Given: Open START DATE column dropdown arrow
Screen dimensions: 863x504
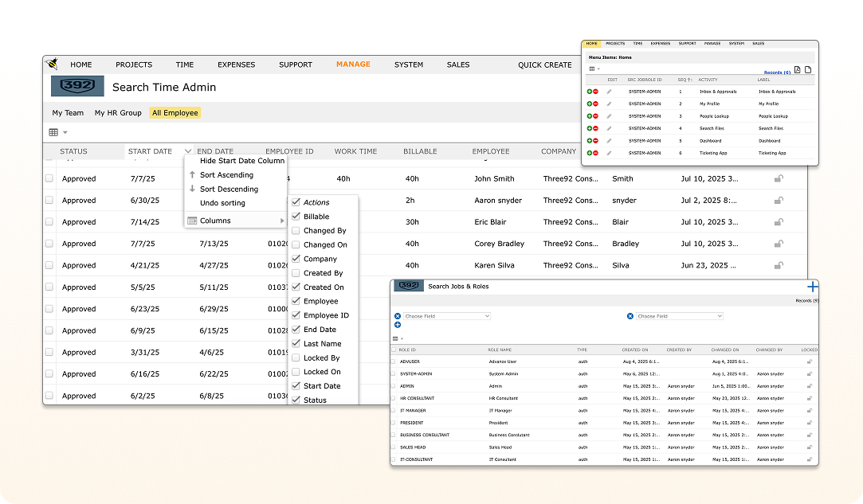Looking at the screenshot, I should [x=188, y=151].
